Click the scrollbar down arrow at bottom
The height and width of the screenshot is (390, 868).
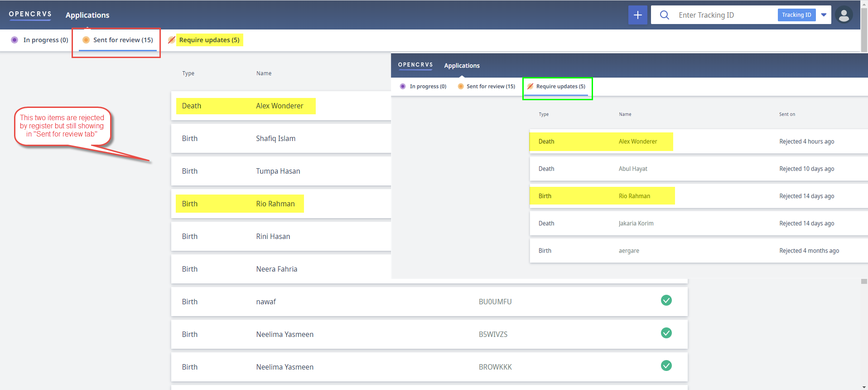click(x=864, y=387)
